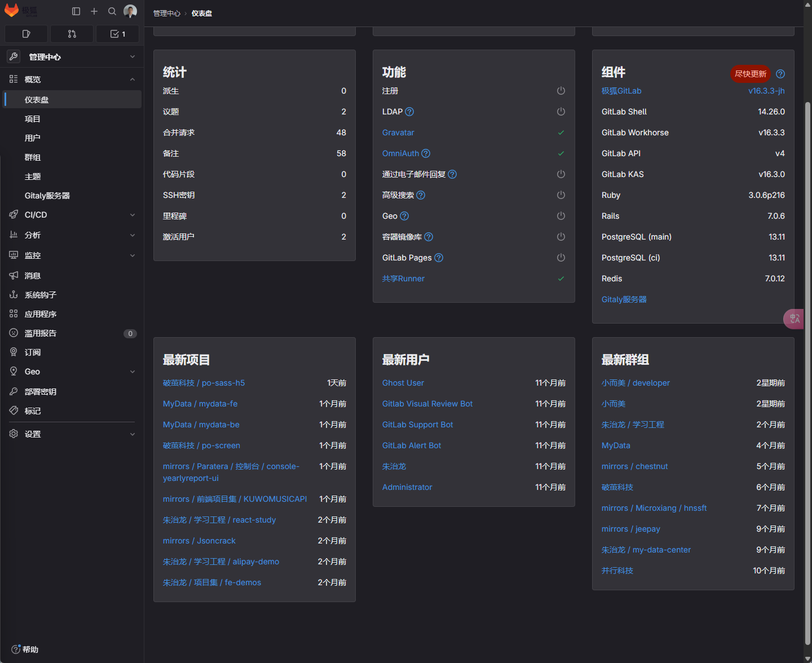The image size is (812, 663).
Task: Expand the 监控 sidebar section
Action: click(x=72, y=255)
